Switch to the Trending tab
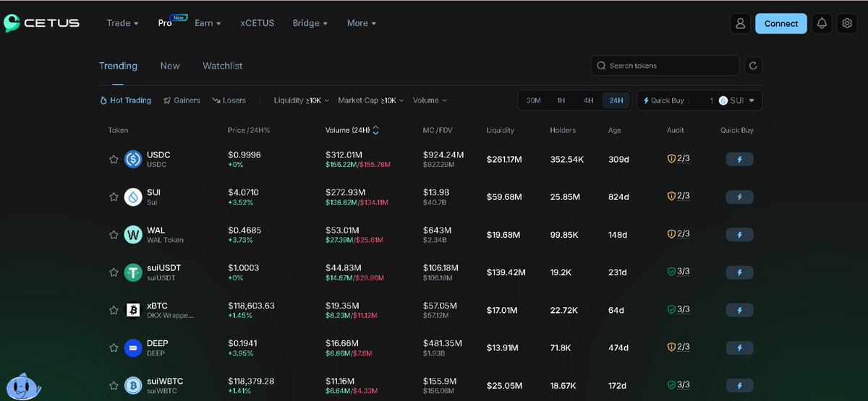Screen dimensions: 868x401 118,66
